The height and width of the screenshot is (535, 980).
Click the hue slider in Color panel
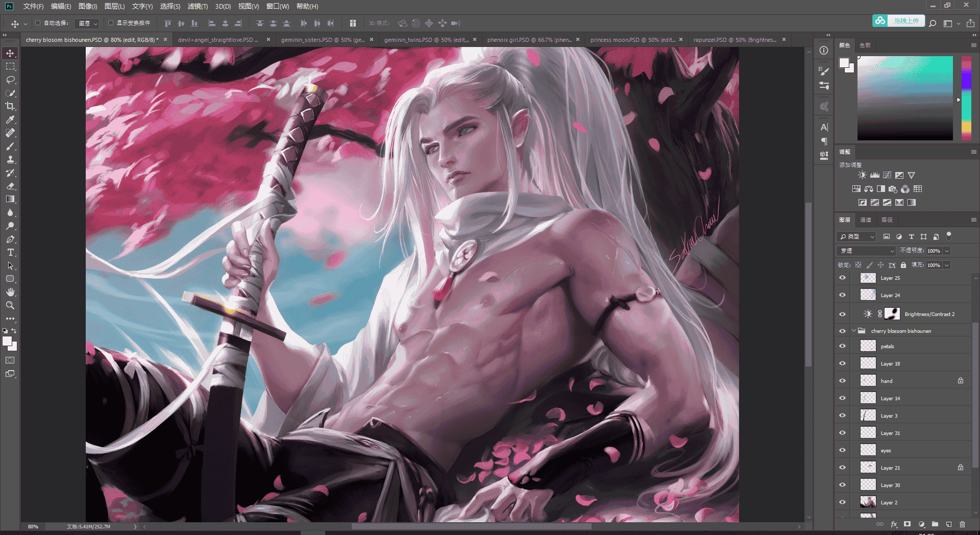coord(966,98)
